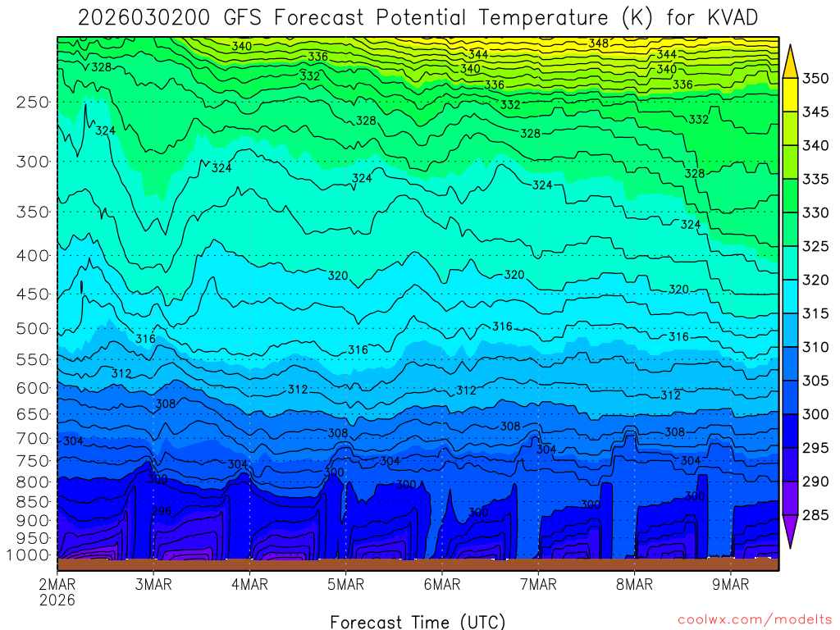Click the 345 value on the color bar
840x630 pixels.
coord(815,112)
